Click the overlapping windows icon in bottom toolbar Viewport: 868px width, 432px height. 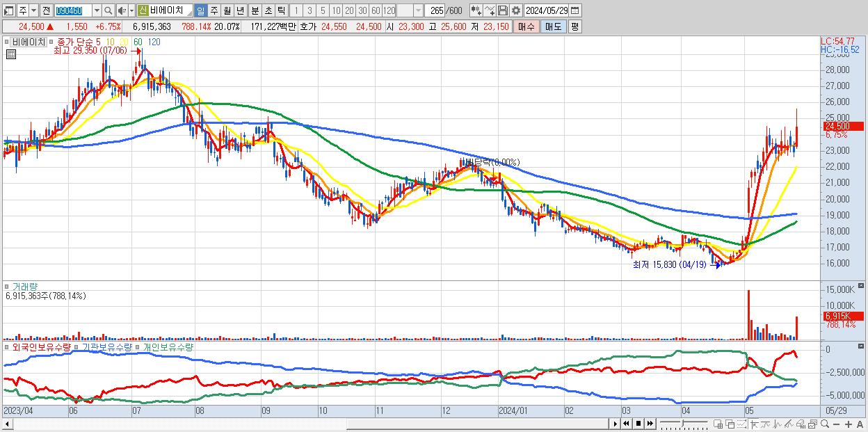pyautogui.click(x=730, y=424)
